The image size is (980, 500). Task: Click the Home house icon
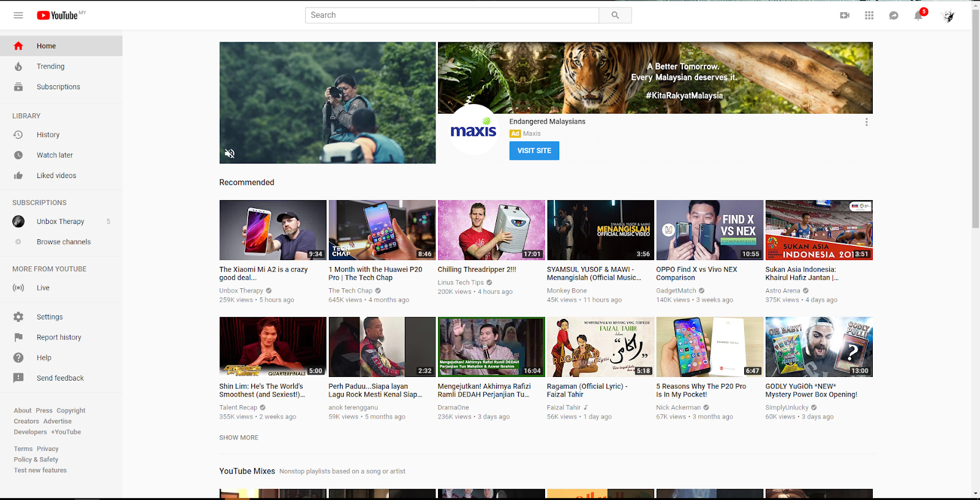pos(18,46)
